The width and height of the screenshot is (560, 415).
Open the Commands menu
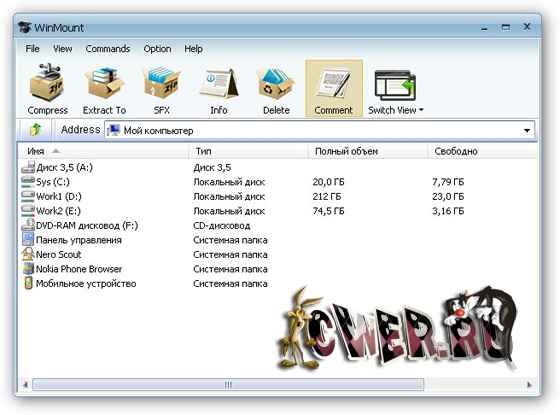coord(108,49)
